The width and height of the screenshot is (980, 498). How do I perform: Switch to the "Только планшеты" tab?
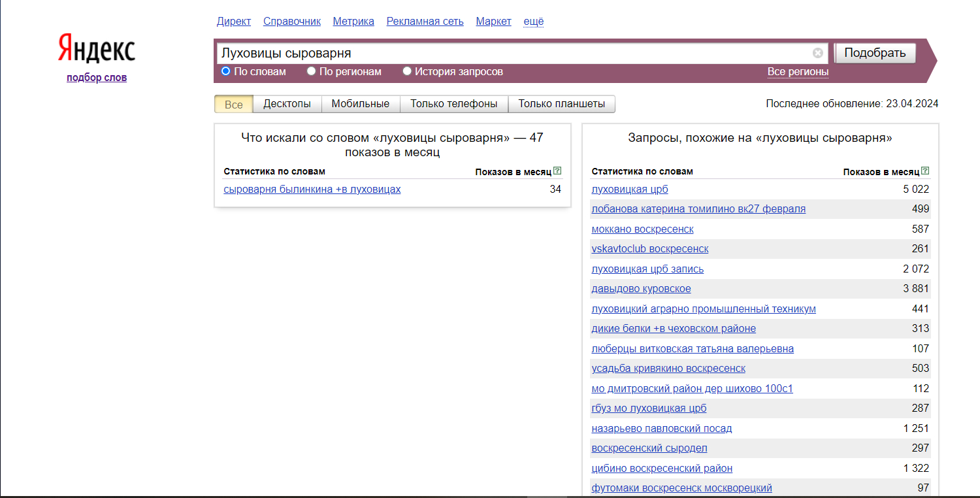pos(561,104)
